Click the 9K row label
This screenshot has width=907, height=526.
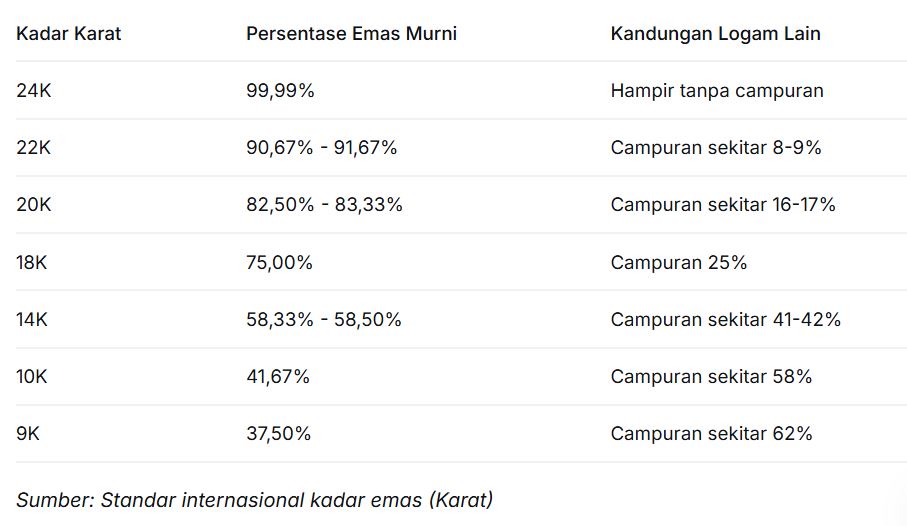[x=28, y=434]
